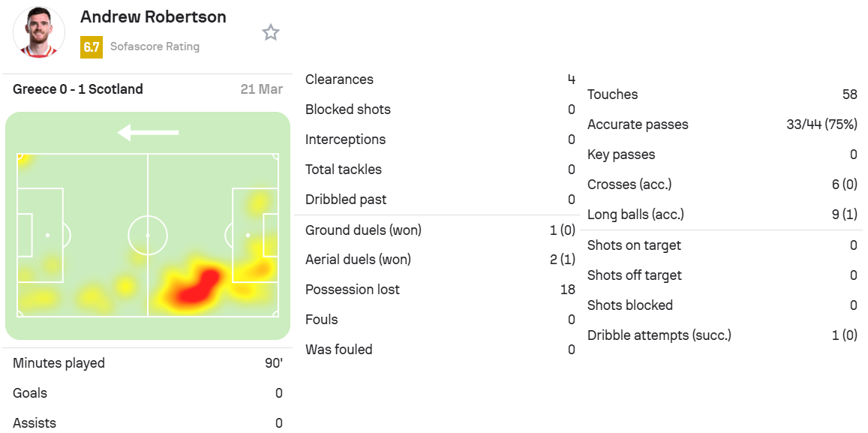
Task: Click the red hotspot on the heatmap
Action: pyautogui.click(x=195, y=287)
